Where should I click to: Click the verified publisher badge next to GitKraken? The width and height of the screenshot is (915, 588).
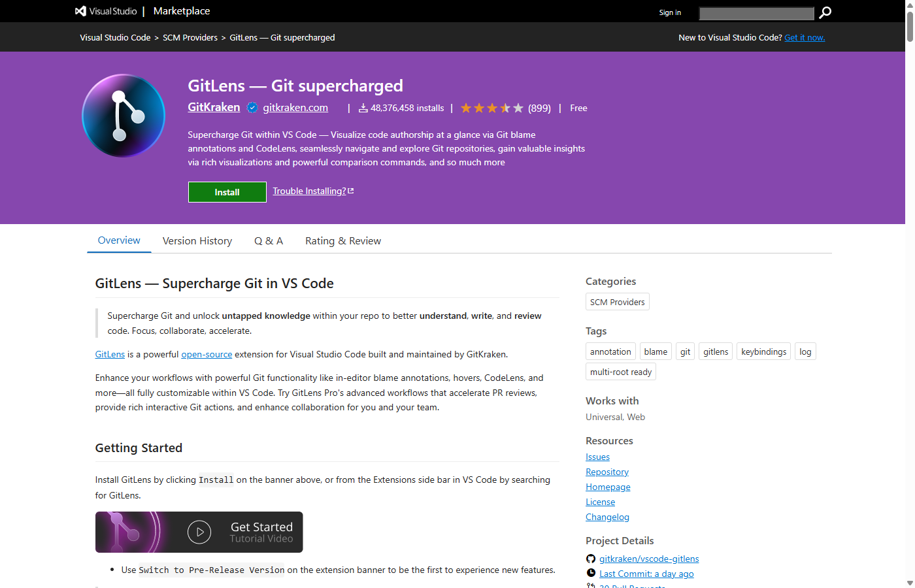pyautogui.click(x=252, y=107)
